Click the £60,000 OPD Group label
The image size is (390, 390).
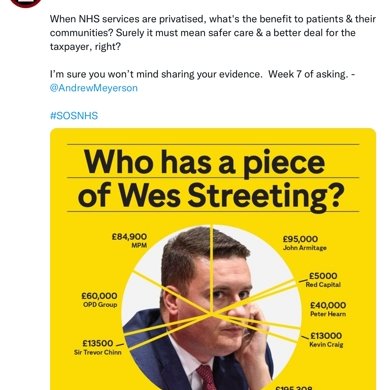[x=99, y=300]
